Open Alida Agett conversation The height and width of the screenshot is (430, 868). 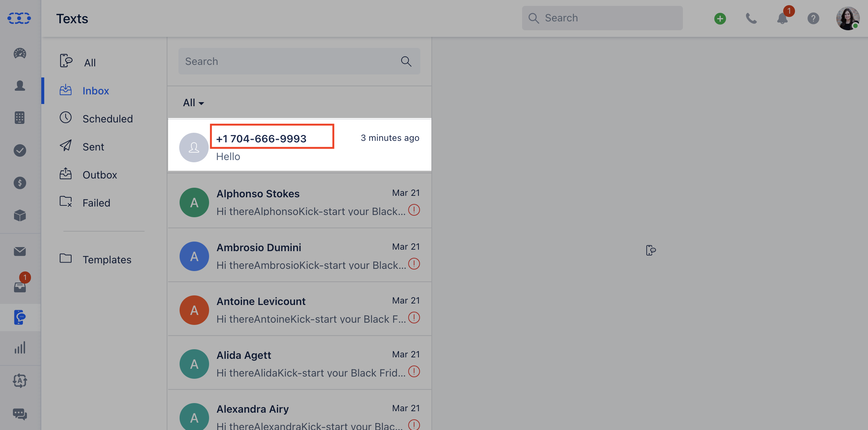(x=299, y=363)
